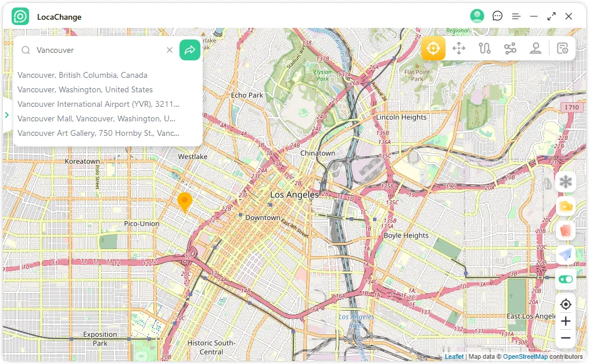Image resolution: width=589 pixels, height=364 pixels.
Task: Click the Boyle Heights label on map
Action: pos(406,236)
